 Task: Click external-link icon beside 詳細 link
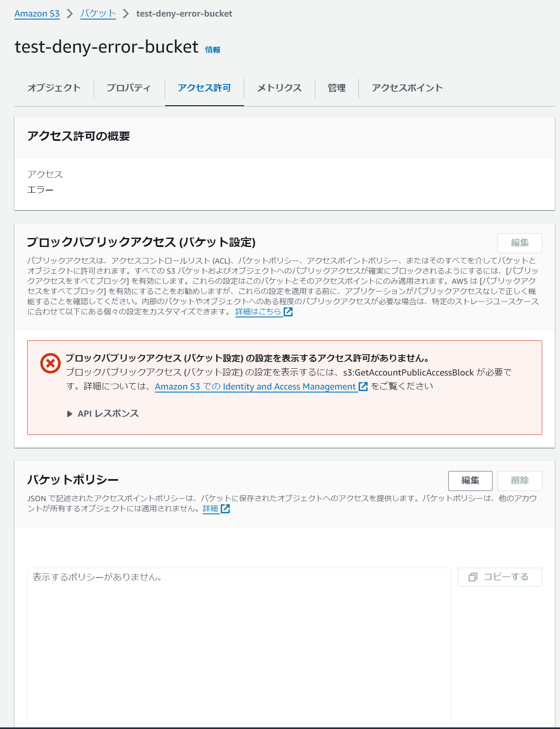[x=225, y=509]
